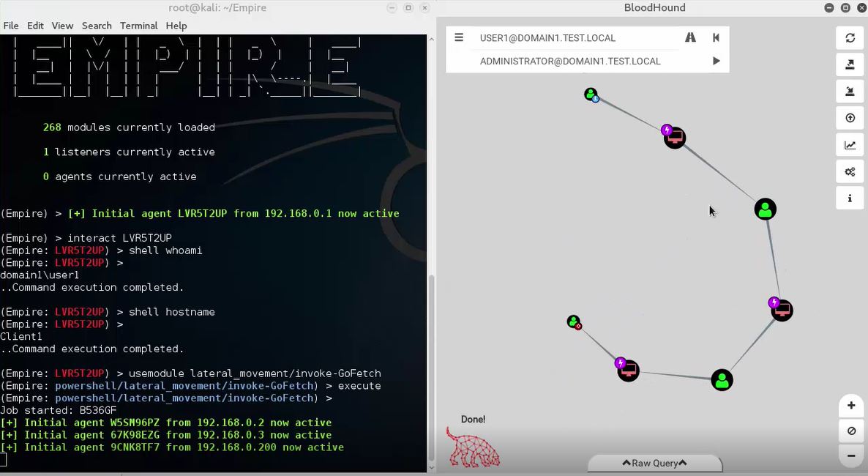Open the terminal Search menu
Viewport: 868px width, 476px height.
point(97,26)
